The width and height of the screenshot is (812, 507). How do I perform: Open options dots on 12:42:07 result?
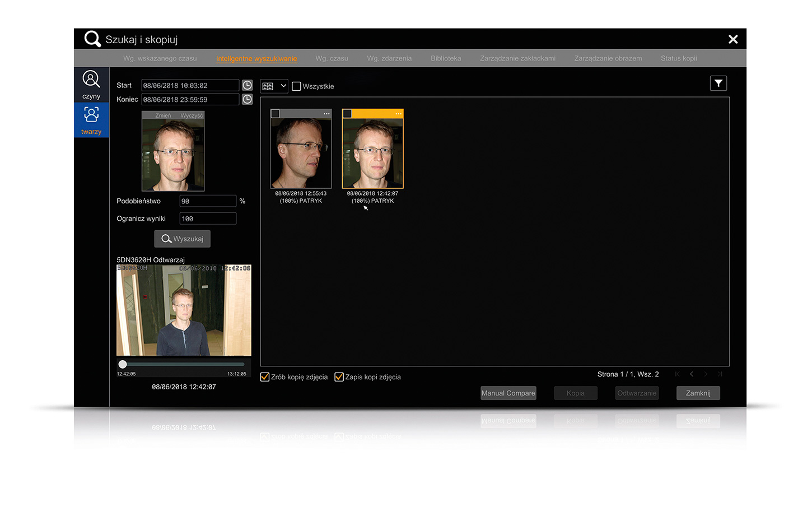pos(398,114)
